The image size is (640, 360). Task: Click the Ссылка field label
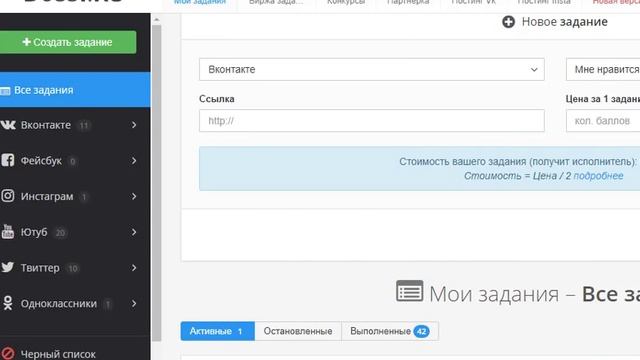point(217,99)
